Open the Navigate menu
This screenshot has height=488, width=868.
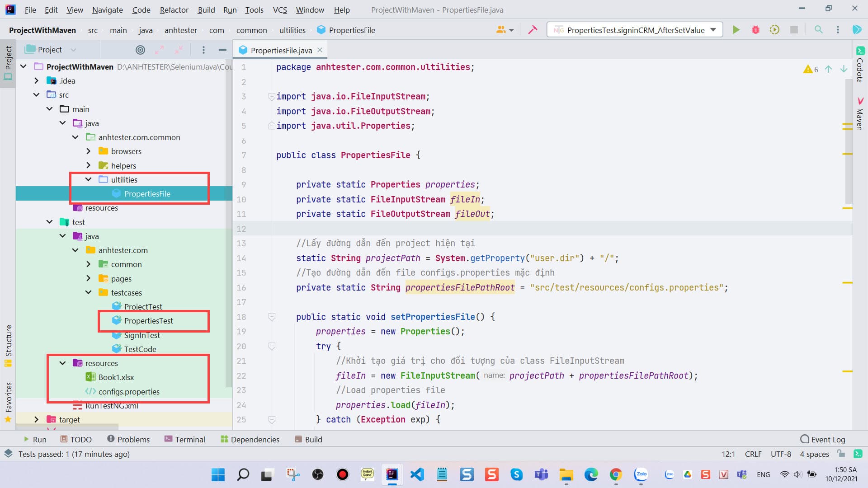coord(108,9)
